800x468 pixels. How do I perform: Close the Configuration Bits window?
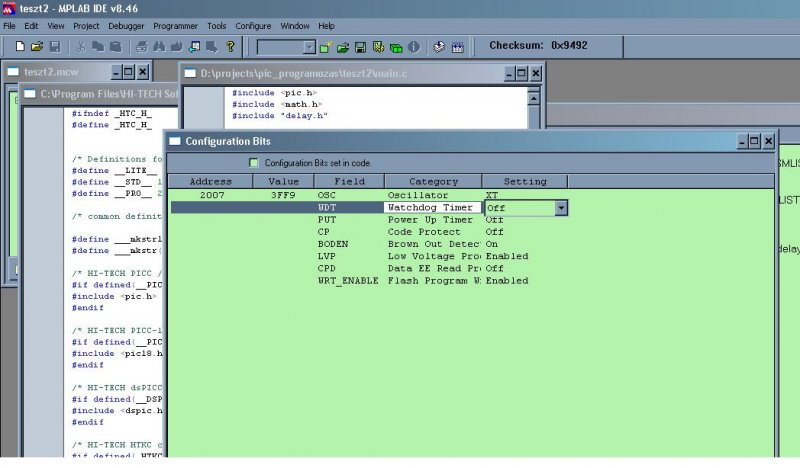(768, 141)
